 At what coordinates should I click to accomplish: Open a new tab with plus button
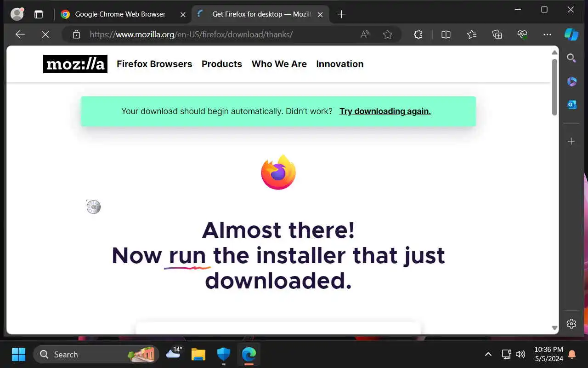[341, 14]
